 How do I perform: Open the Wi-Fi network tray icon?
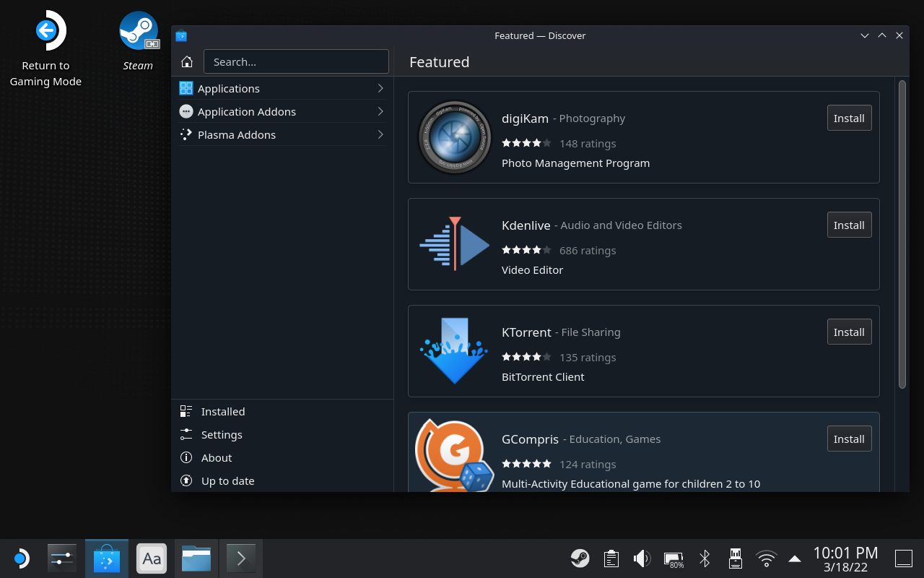[766, 558]
